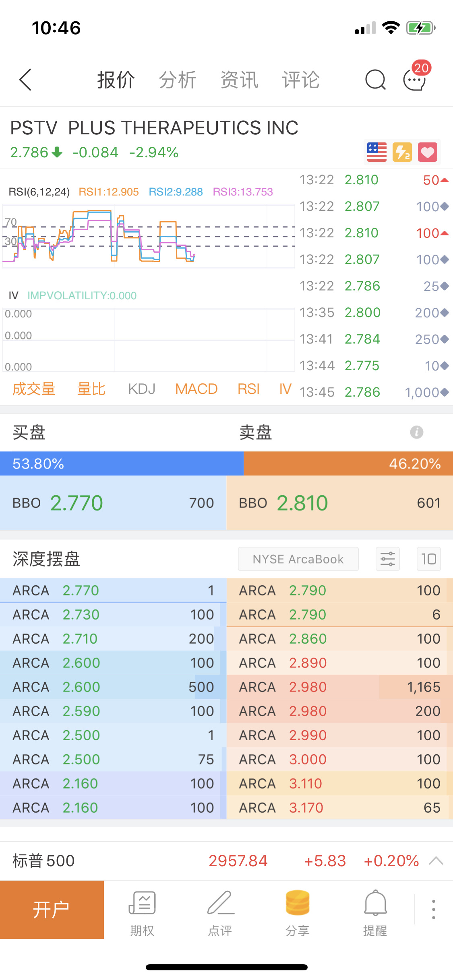Open messages bubble with 20 badge
This screenshot has width=453, height=980.
click(x=417, y=76)
